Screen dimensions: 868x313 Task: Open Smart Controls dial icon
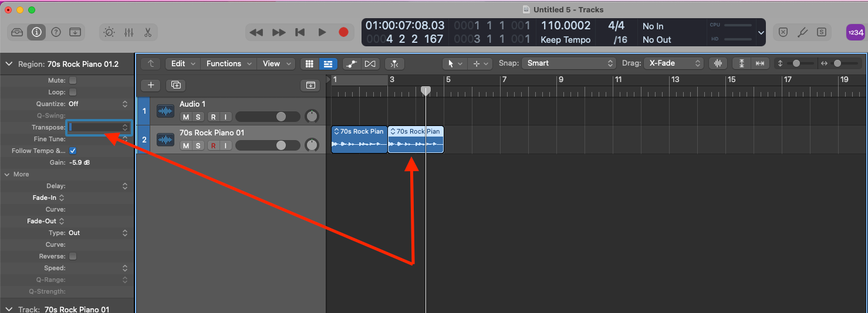coord(109,32)
